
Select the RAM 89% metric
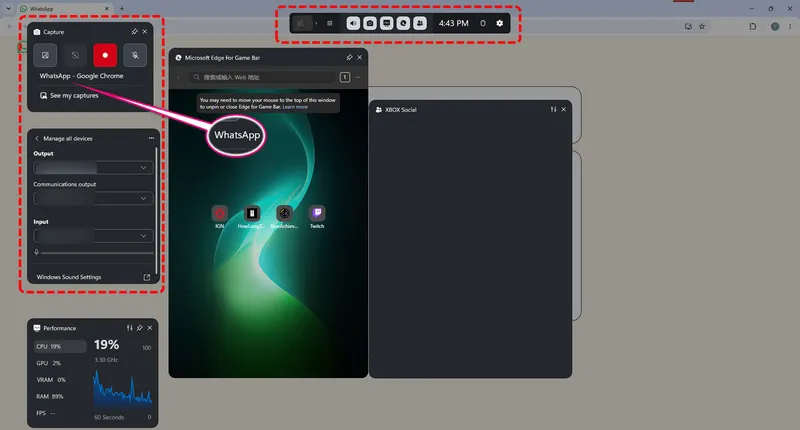pos(60,396)
